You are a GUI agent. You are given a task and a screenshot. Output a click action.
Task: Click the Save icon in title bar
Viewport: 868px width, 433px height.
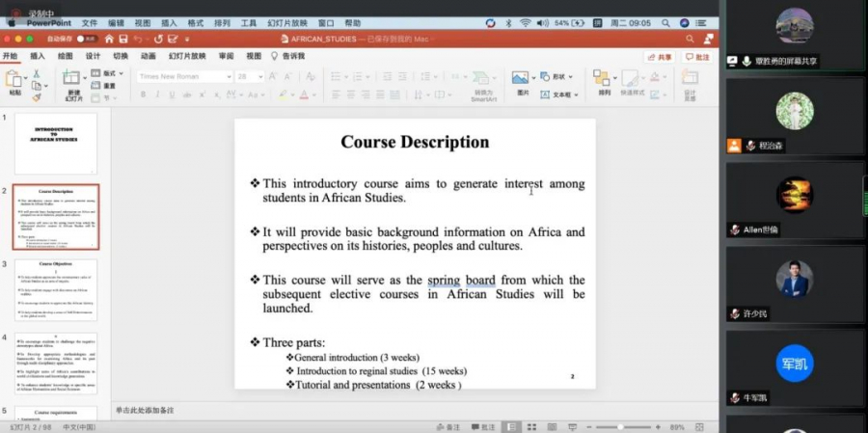(x=122, y=39)
